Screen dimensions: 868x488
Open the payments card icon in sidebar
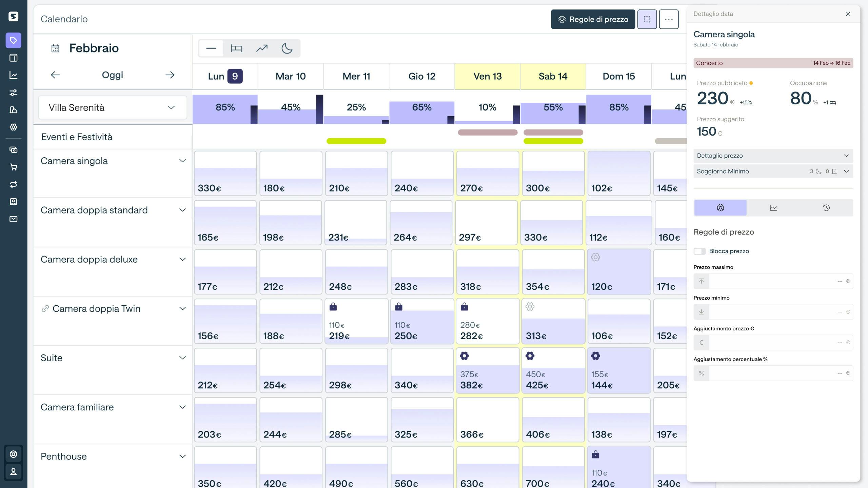tap(13, 149)
